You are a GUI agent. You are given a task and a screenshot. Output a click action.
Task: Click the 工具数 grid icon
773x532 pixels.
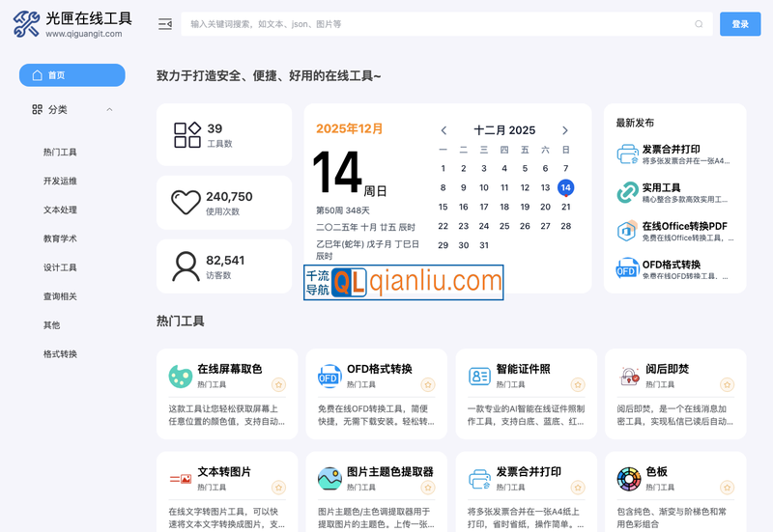point(187,135)
